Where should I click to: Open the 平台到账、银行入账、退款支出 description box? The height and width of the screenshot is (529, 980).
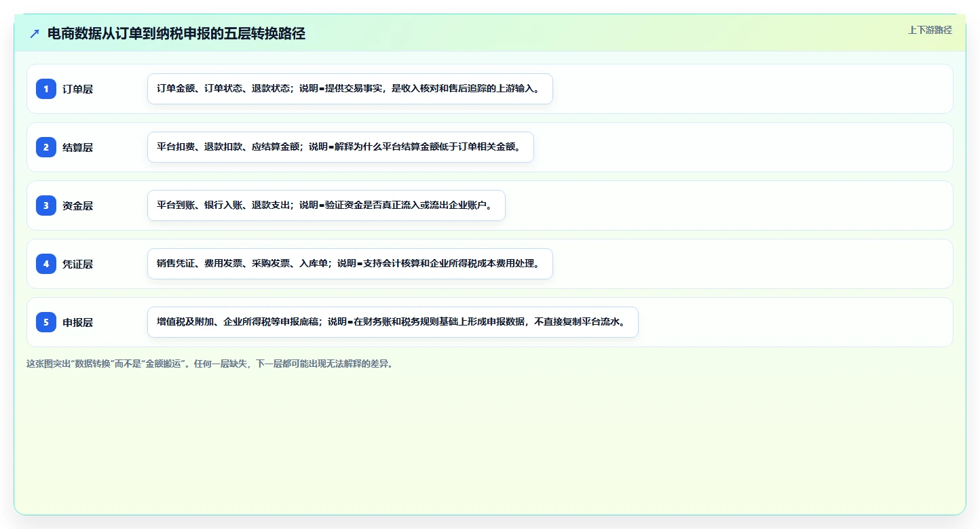(326, 205)
